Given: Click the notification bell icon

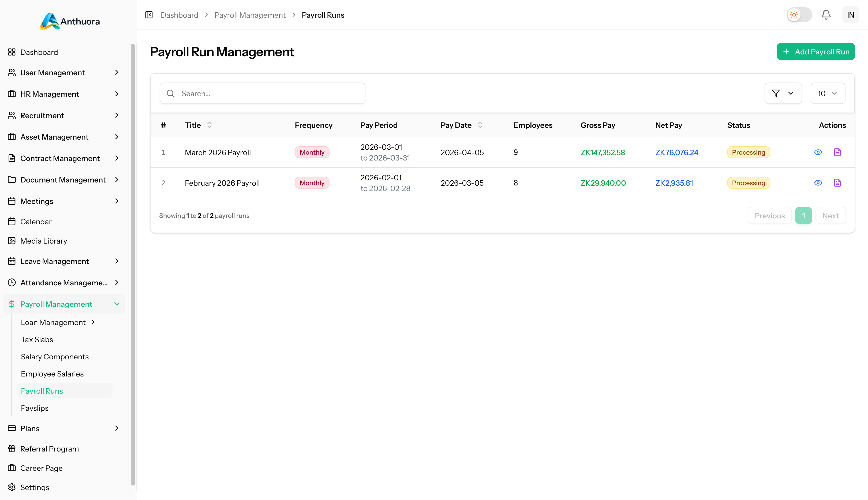Looking at the screenshot, I should point(826,15).
